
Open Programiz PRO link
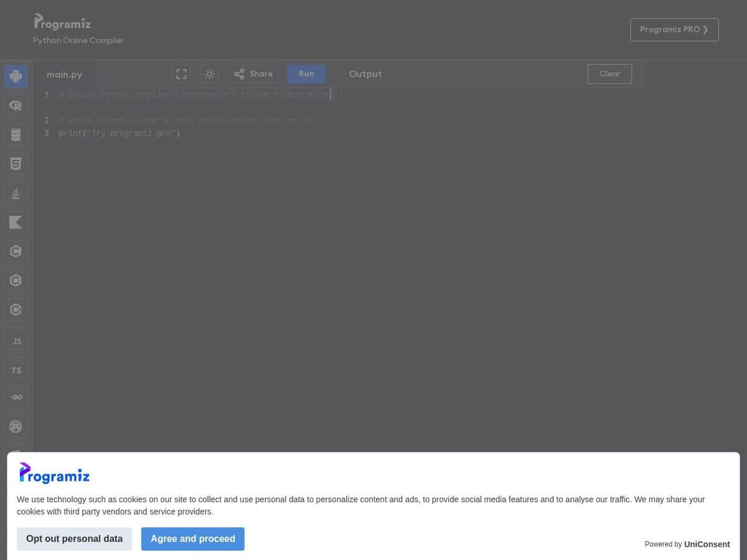pyautogui.click(x=674, y=30)
